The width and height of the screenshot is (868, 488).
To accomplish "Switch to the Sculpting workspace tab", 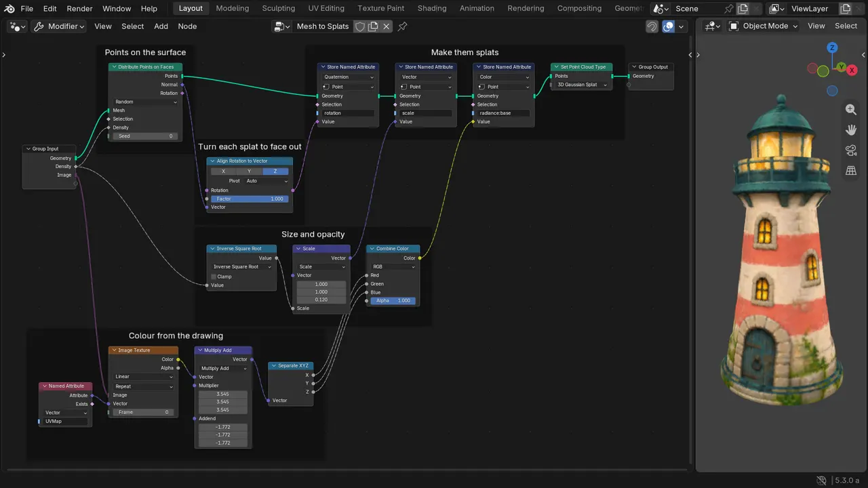I will coord(279,8).
